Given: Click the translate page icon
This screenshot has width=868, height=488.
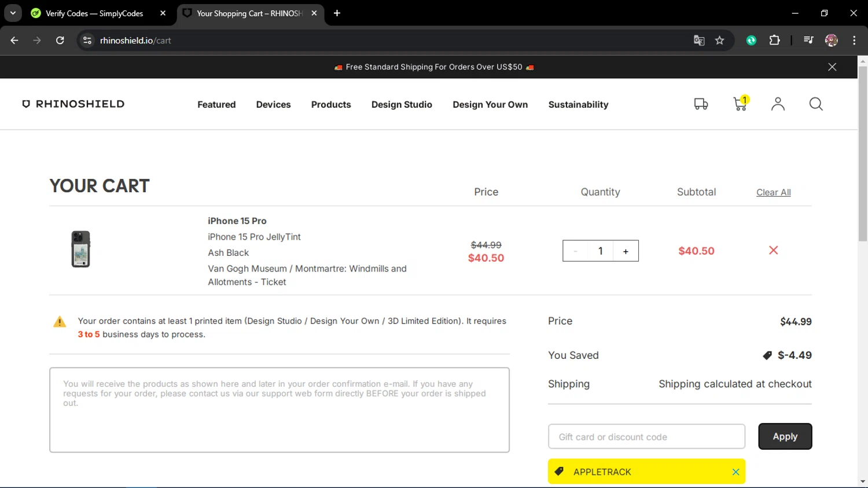Looking at the screenshot, I should pos(699,41).
